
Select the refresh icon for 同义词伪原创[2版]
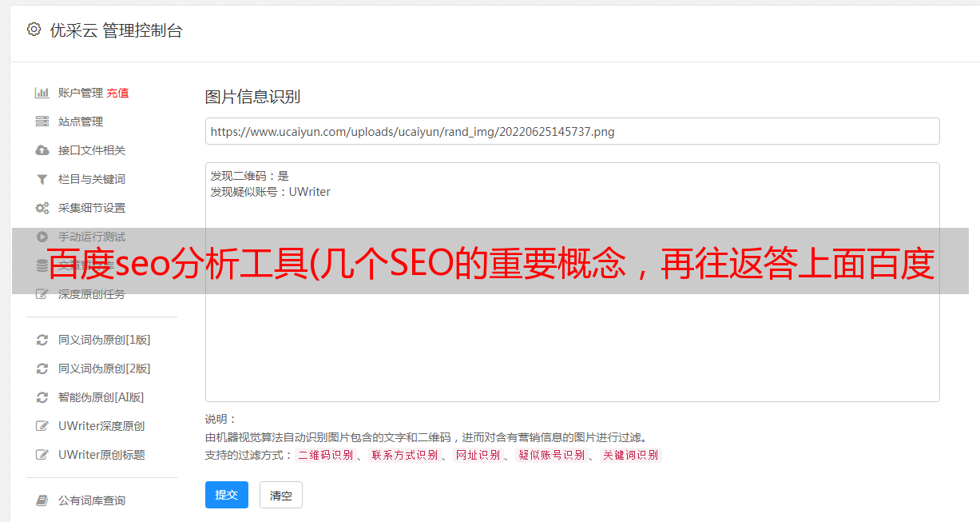tap(42, 369)
